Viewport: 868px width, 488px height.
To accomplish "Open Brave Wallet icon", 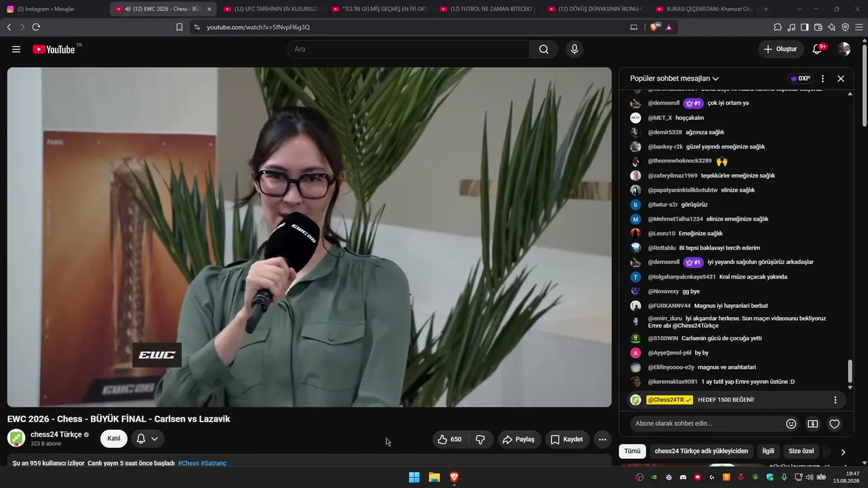I will (x=818, y=27).
